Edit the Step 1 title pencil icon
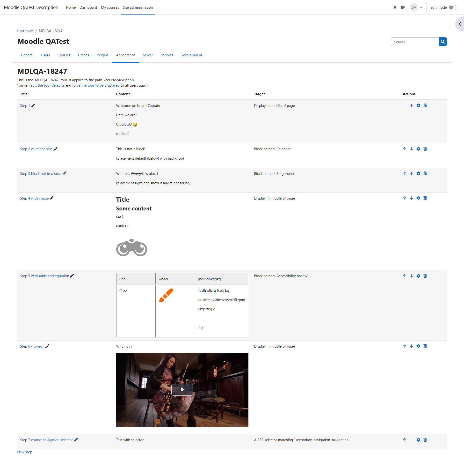The height and width of the screenshot is (476, 464). 33,106
